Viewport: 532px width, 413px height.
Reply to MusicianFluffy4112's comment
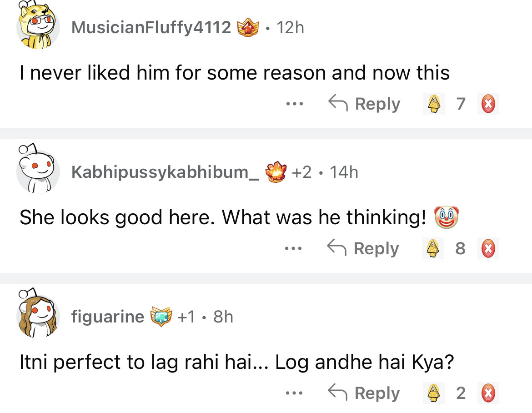pos(365,104)
